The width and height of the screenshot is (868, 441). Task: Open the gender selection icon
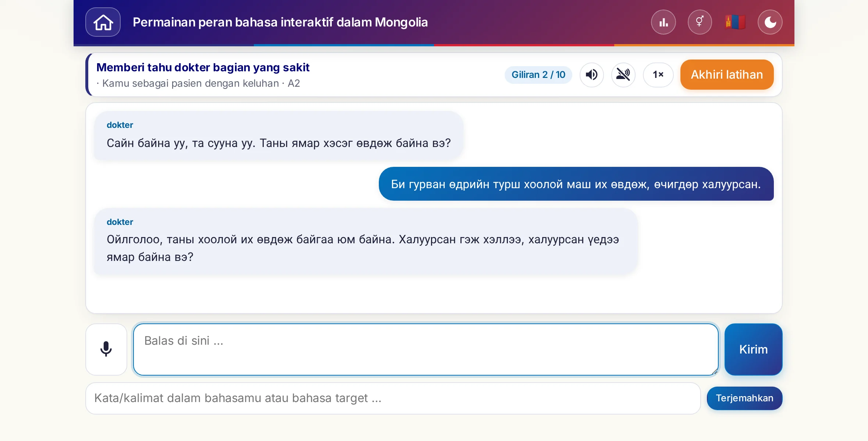pos(700,22)
